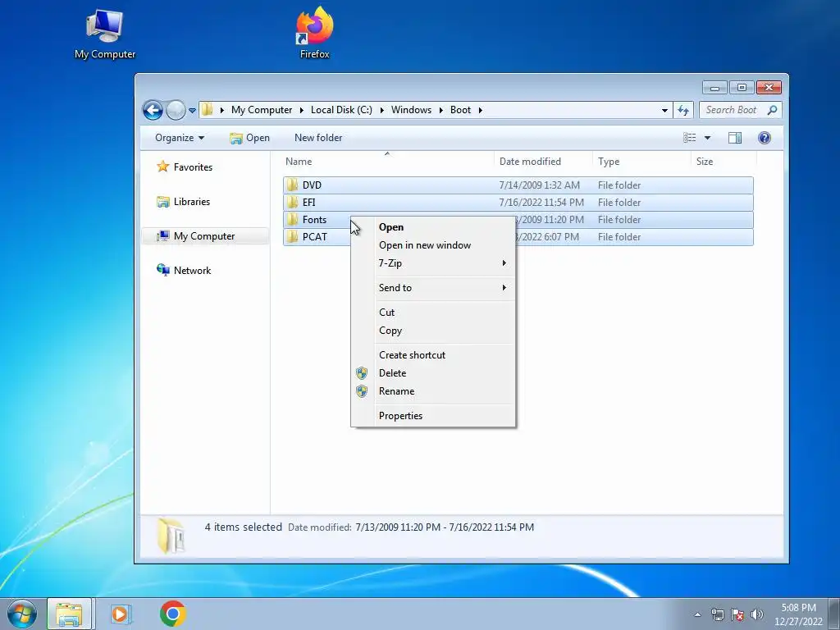
Task: Choose Properties from the context menu
Action: 433,416
